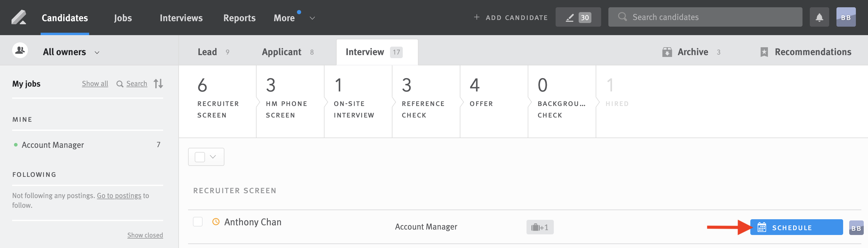Open Anthony Chan candidate profile
Screen dimensions: 868x248
253,222
